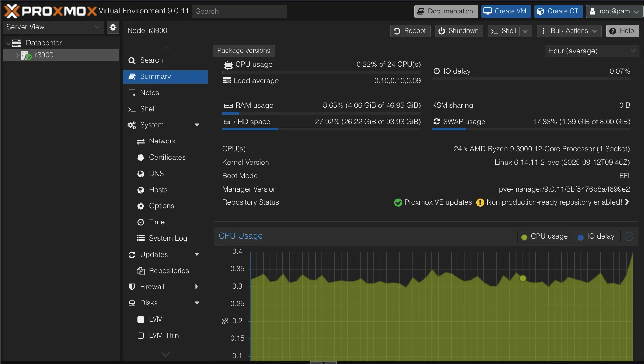Select the Firewall shield icon
This screenshot has width=644, height=364.
tap(132, 287)
